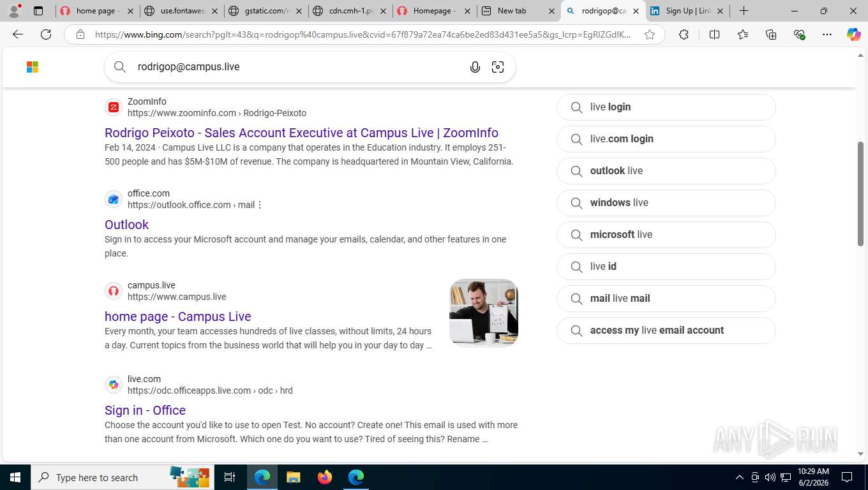Switch to the use.fontawesome tab
Screen dimensions: 868x490
click(181, 11)
